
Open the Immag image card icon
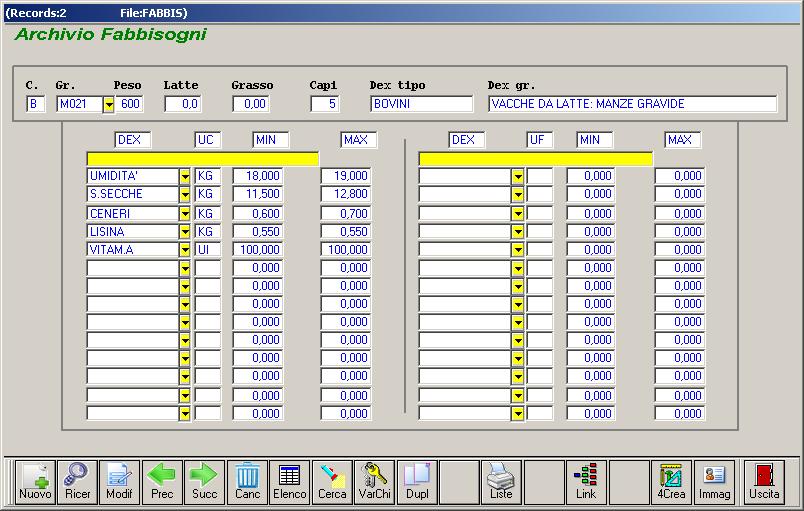(x=714, y=482)
